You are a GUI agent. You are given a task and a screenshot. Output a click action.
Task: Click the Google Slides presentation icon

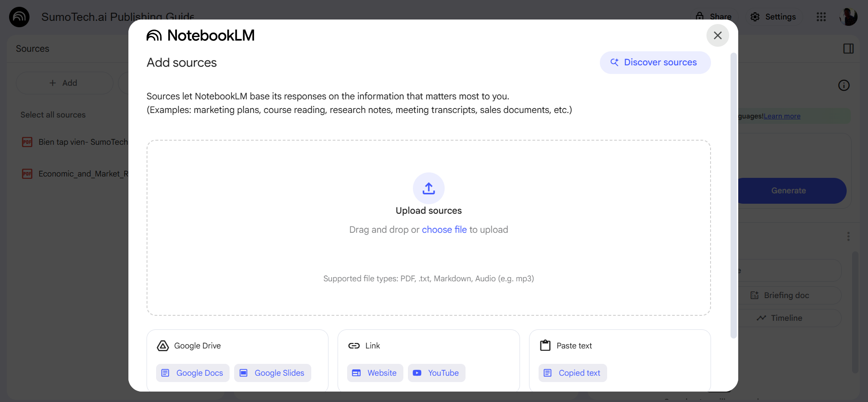click(x=244, y=373)
